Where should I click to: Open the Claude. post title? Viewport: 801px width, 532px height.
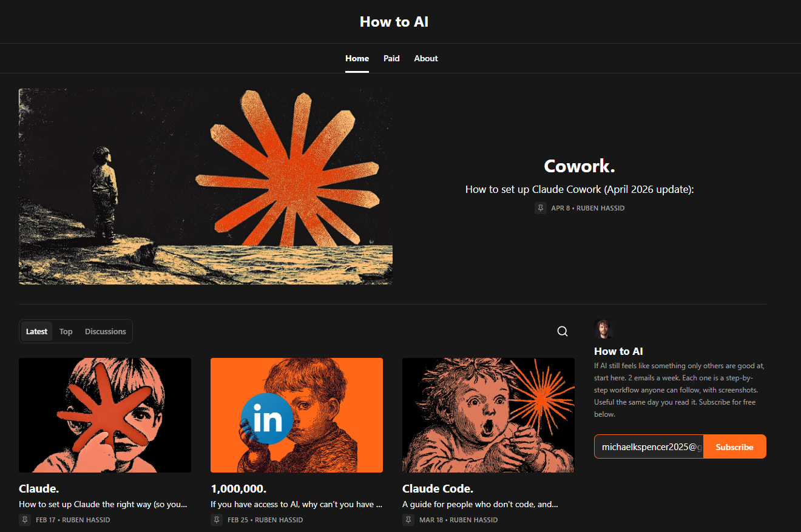coord(39,488)
